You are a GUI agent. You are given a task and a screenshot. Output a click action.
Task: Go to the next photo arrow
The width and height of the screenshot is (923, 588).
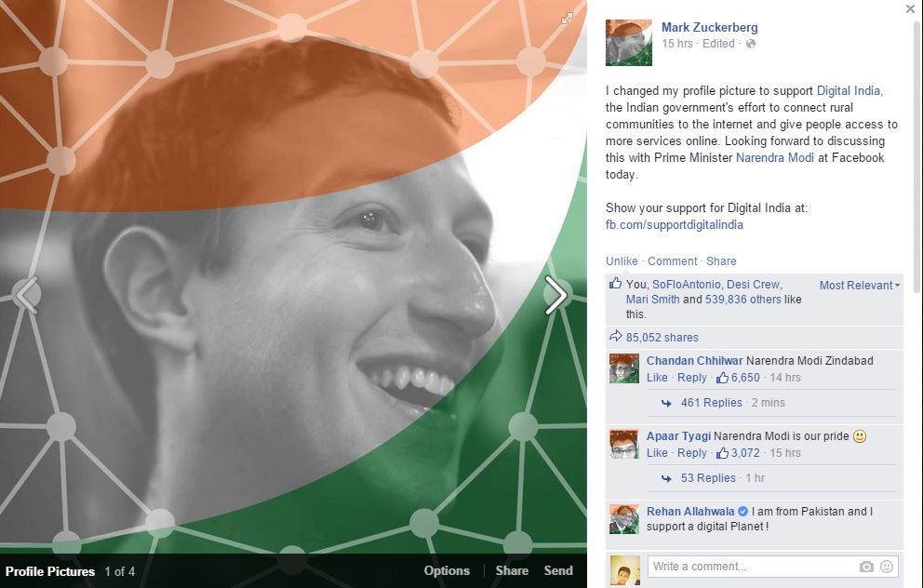(555, 295)
